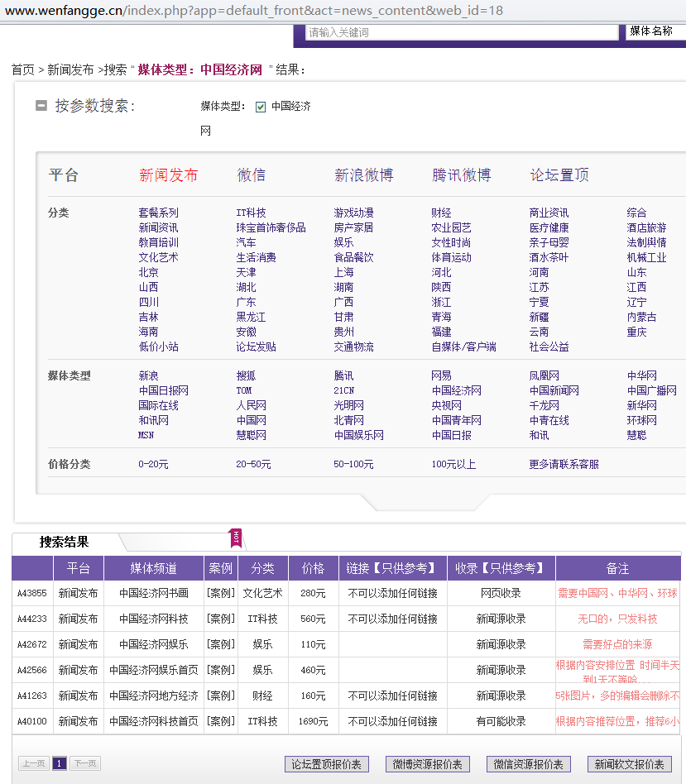The height and width of the screenshot is (784, 686).
Task: Collapse the 按参数搜索 section minus icon
Action: (41, 106)
